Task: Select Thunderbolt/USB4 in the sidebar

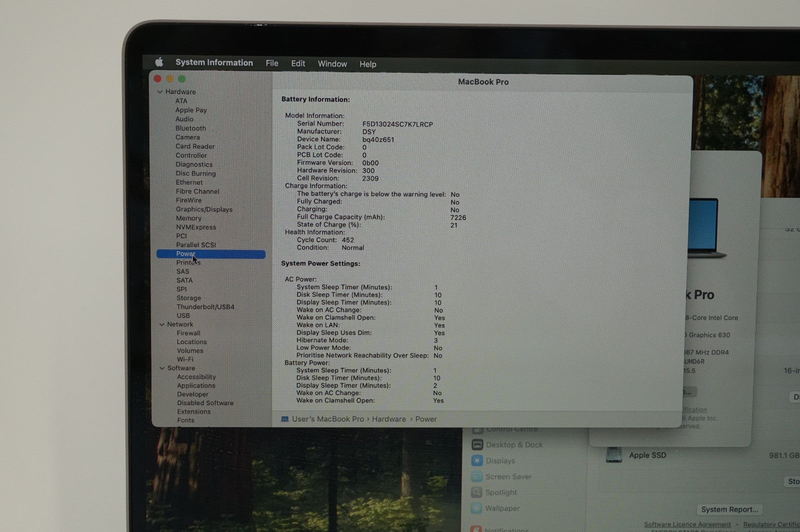Action: tap(205, 307)
